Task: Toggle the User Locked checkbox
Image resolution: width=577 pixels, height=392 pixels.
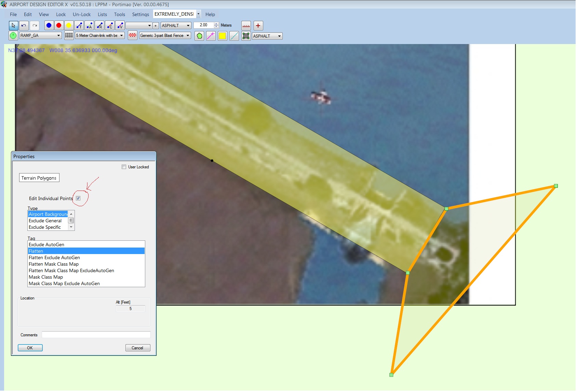Action: (x=124, y=167)
